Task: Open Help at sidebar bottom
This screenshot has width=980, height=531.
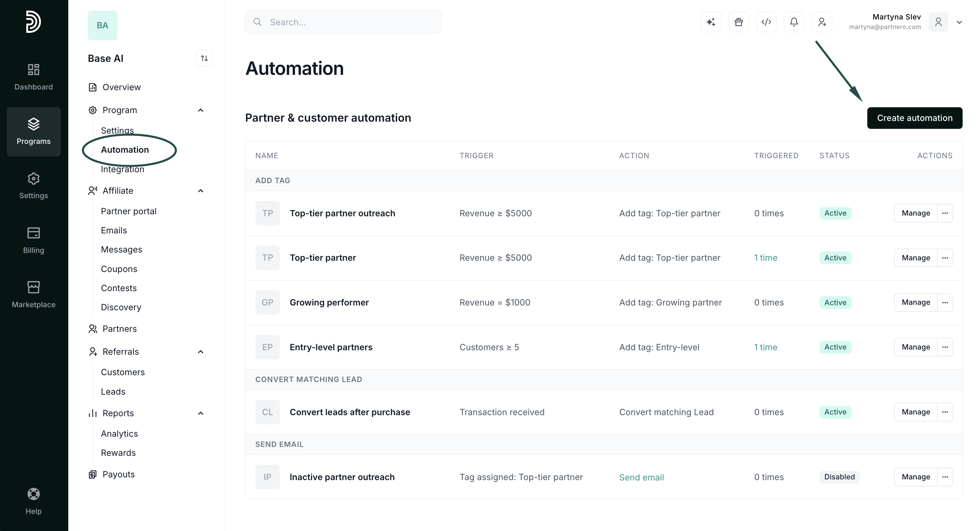Action: [x=33, y=501]
